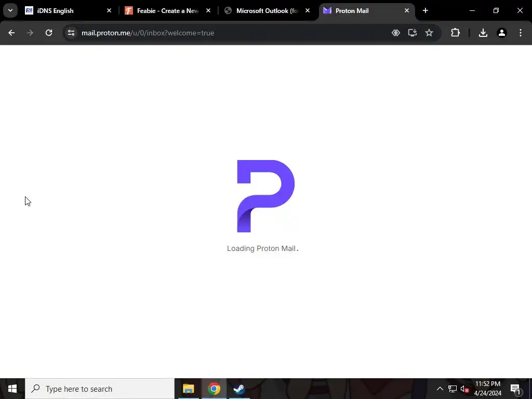Open the notification center icon
Image resolution: width=532 pixels, height=399 pixels.
pyautogui.click(x=515, y=389)
